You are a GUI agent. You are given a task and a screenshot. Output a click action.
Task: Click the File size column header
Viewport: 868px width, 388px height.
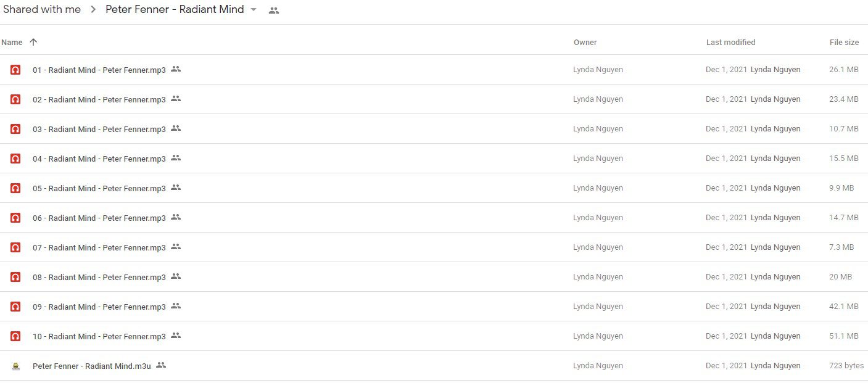[x=844, y=43]
